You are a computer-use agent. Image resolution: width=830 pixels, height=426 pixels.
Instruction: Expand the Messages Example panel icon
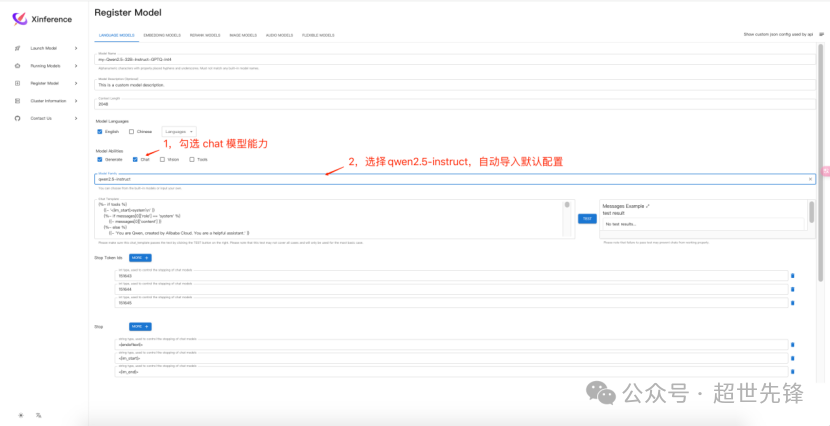pos(648,206)
